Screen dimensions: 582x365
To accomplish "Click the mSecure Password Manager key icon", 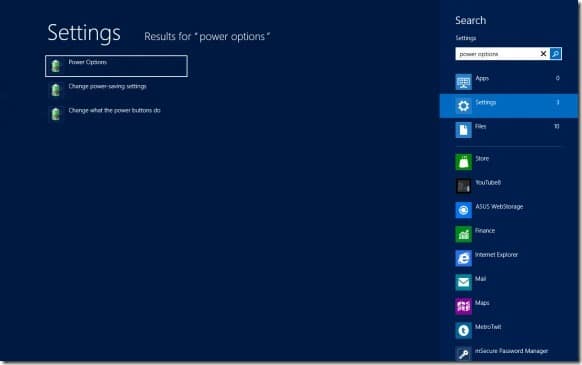I will tap(464, 354).
